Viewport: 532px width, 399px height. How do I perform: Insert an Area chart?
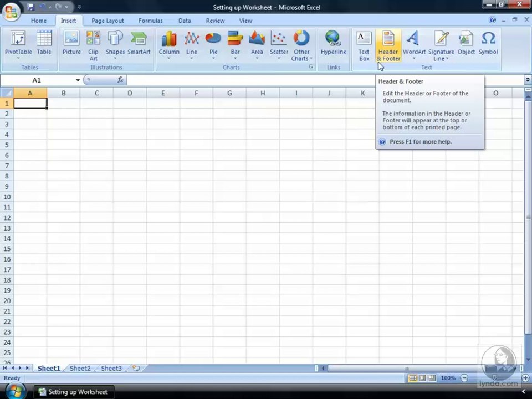(x=257, y=45)
